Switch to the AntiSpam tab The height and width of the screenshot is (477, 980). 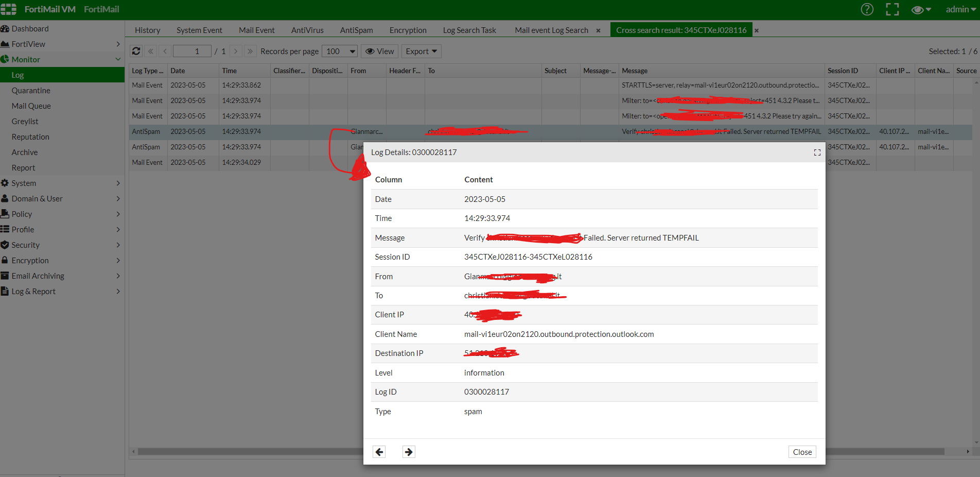[356, 30]
